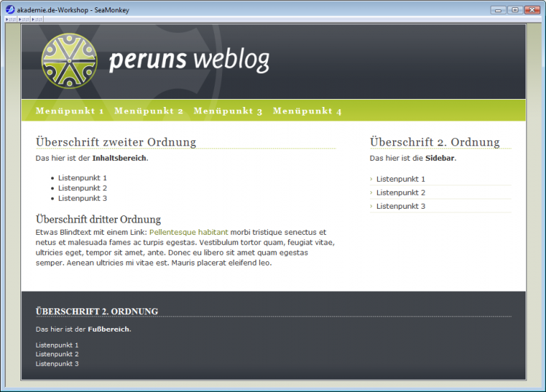Viewport: 546px width, 392px height.
Task: Open sidebar Listenpunkt 1
Action: coord(400,179)
